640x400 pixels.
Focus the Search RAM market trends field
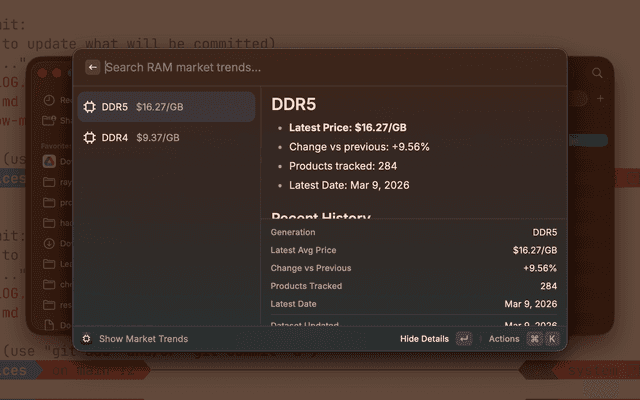300,67
